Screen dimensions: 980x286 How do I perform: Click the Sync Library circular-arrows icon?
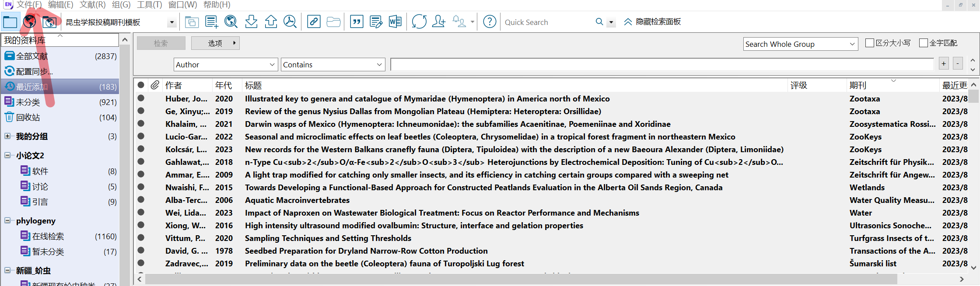419,22
